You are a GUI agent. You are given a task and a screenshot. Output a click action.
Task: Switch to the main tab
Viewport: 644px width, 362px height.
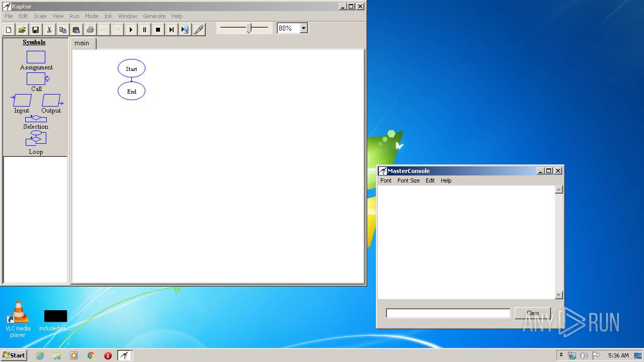click(82, 43)
